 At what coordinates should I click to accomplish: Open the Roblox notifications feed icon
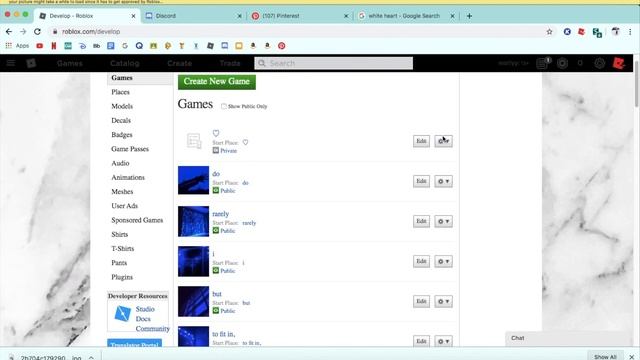[542, 63]
